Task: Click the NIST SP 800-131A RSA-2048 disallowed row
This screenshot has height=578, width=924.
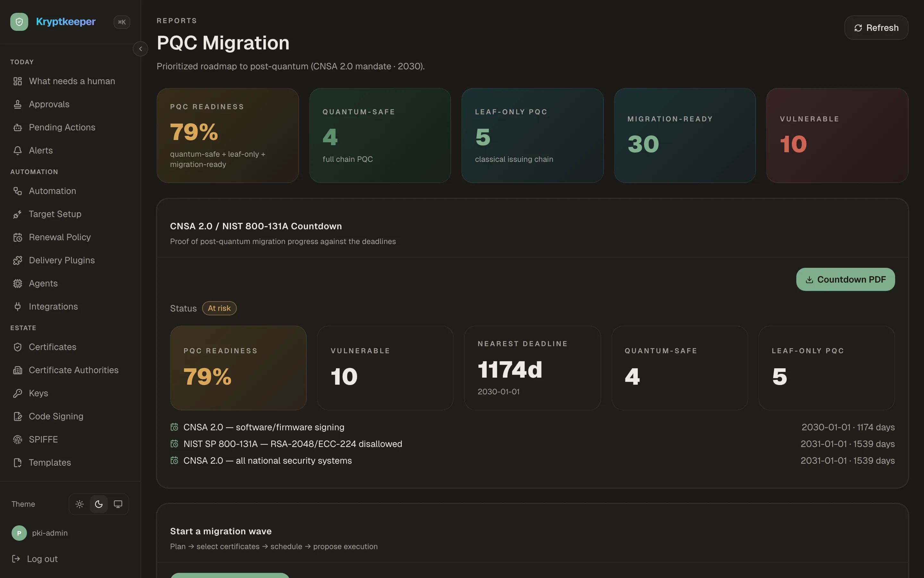Action: tap(532, 444)
